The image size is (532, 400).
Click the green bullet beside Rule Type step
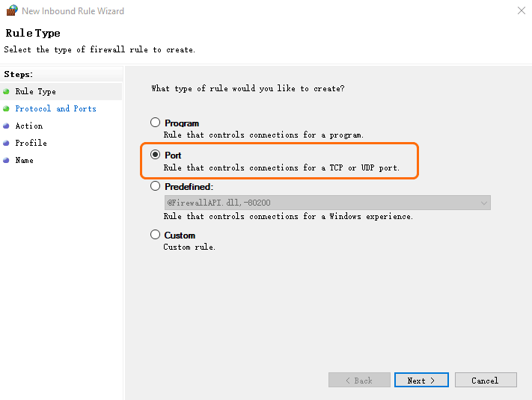tap(7, 92)
